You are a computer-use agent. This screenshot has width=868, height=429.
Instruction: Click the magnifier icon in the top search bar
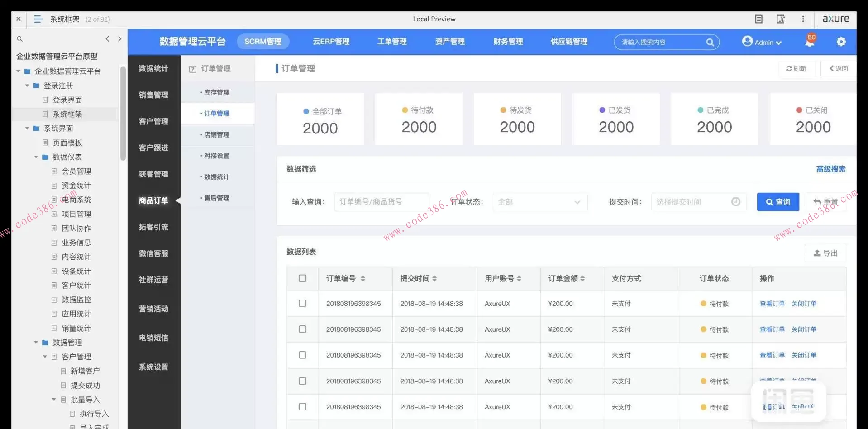click(x=710, y=42)
